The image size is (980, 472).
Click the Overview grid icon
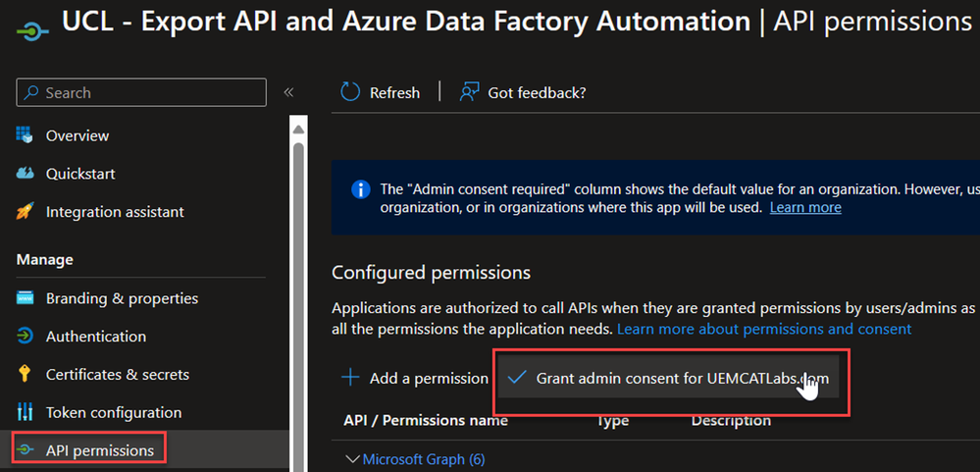26,135
